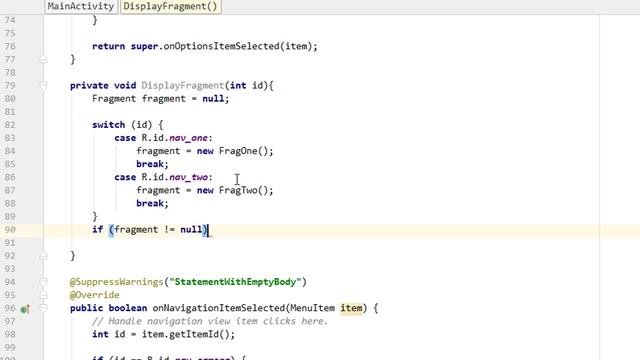The image size is (640, 360).
Task: Click 'public boolean' on line 96
Action: 108,308
